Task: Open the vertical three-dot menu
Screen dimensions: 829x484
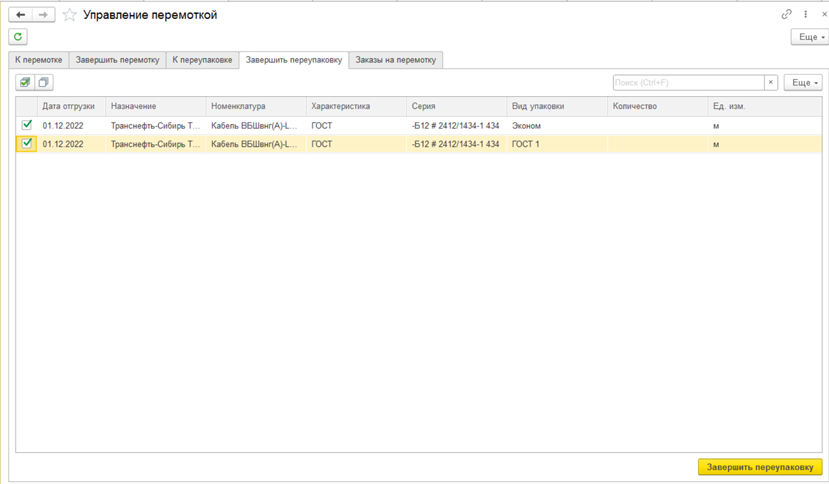Action: (x=805, y=14)
